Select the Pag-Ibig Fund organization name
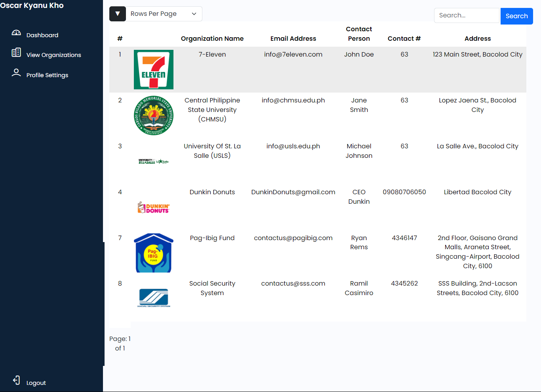 212,238
